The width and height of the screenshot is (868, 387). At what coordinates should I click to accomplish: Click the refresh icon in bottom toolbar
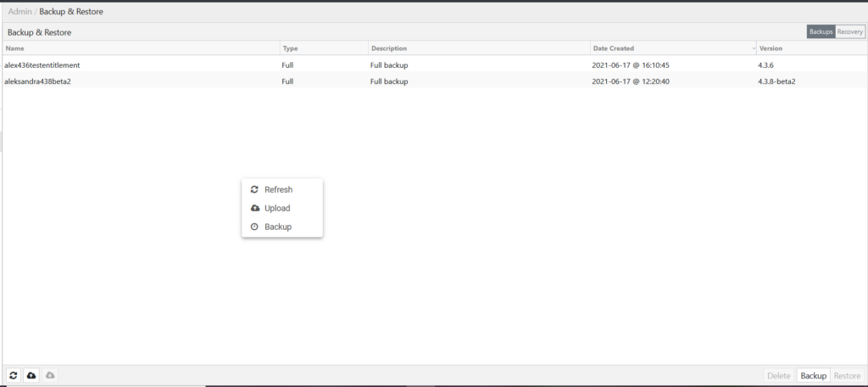[x=14, y=375]
